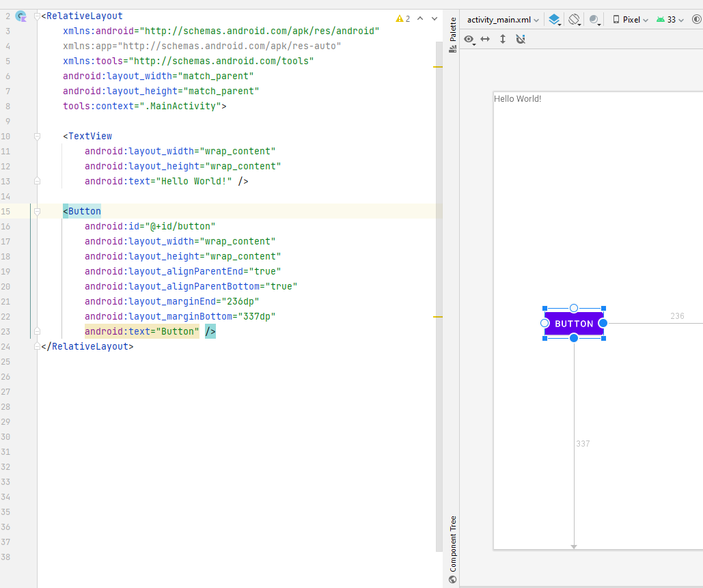
Task: Click the 337 bottom margin label in the preview
Action: pos(583,444)
